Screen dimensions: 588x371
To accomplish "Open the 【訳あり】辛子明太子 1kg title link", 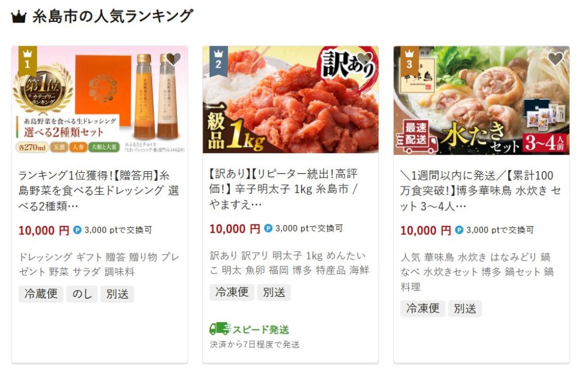I will (284, 189).
